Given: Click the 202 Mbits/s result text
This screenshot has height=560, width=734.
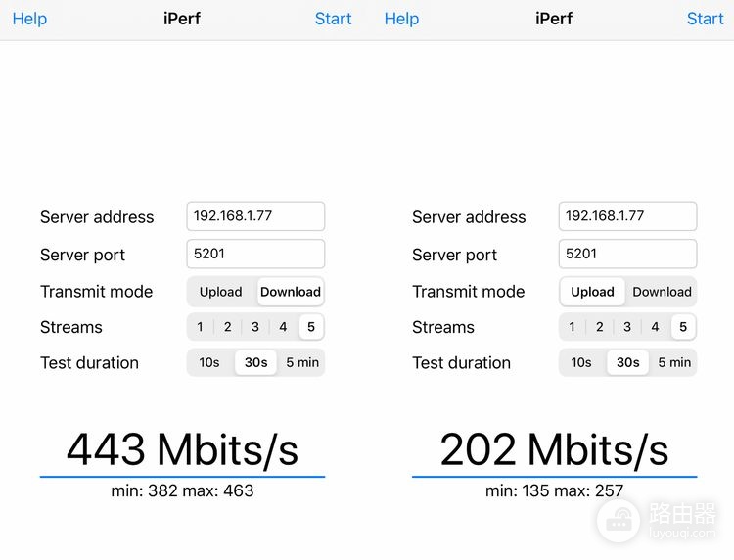Looking at the screenshot, I should (x=554, y=450).
